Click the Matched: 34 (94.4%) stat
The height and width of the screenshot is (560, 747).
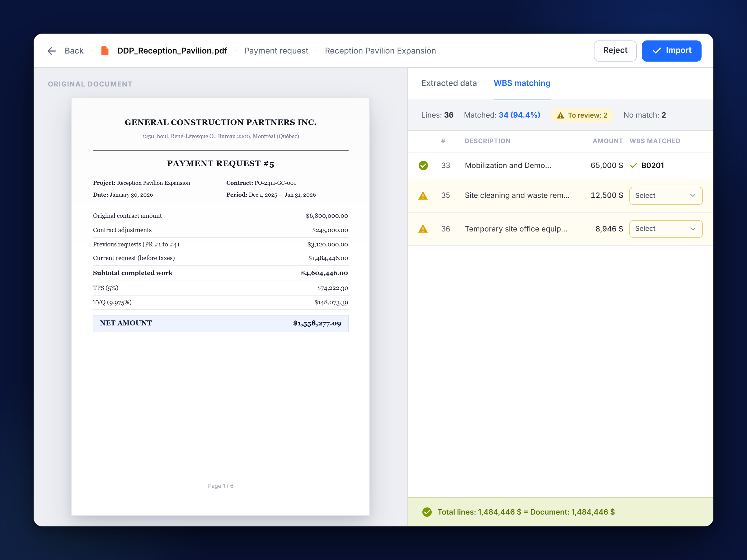point(502,115)
